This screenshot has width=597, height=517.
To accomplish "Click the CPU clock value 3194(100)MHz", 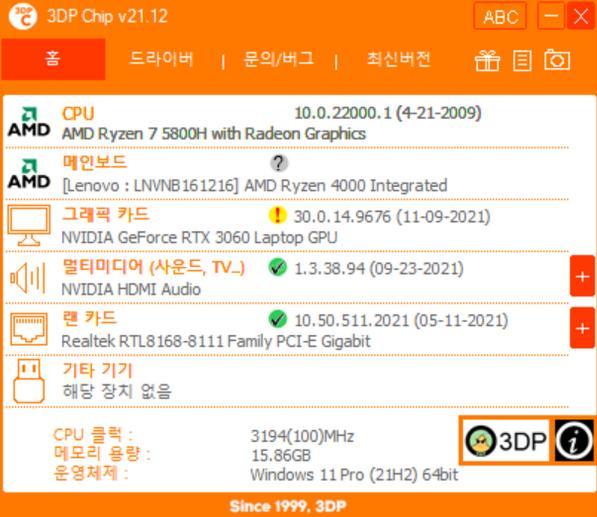I will point(302,436).
